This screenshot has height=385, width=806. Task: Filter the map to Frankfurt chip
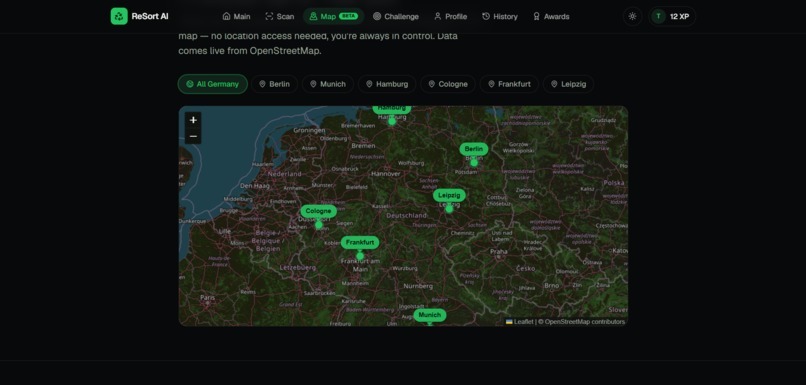[509, 84]
